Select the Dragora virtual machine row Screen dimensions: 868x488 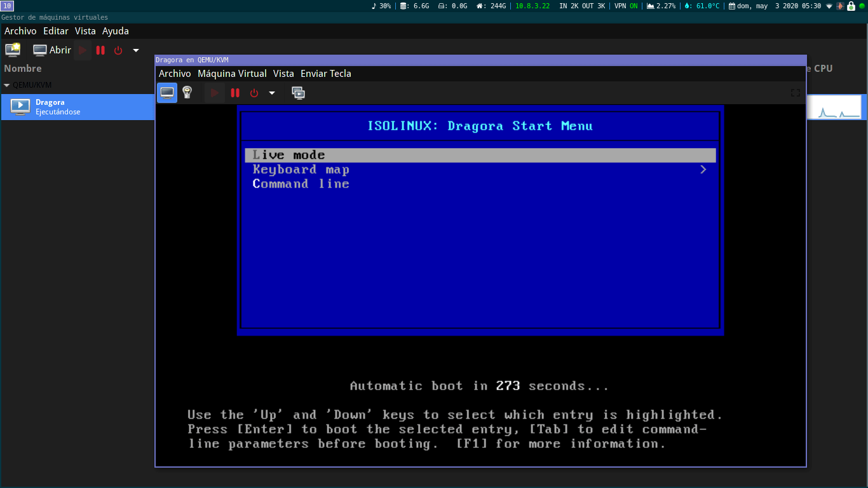[78, 107]
